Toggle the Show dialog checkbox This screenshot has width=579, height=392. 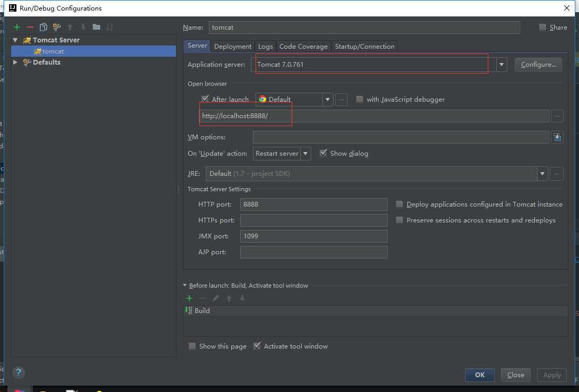click(x=323, y=153)
